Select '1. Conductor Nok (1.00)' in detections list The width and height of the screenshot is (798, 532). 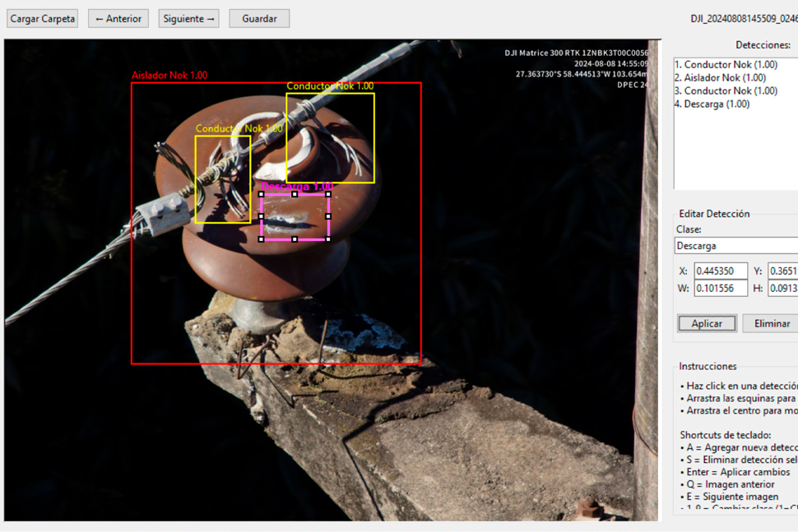[x=726, y=65]
